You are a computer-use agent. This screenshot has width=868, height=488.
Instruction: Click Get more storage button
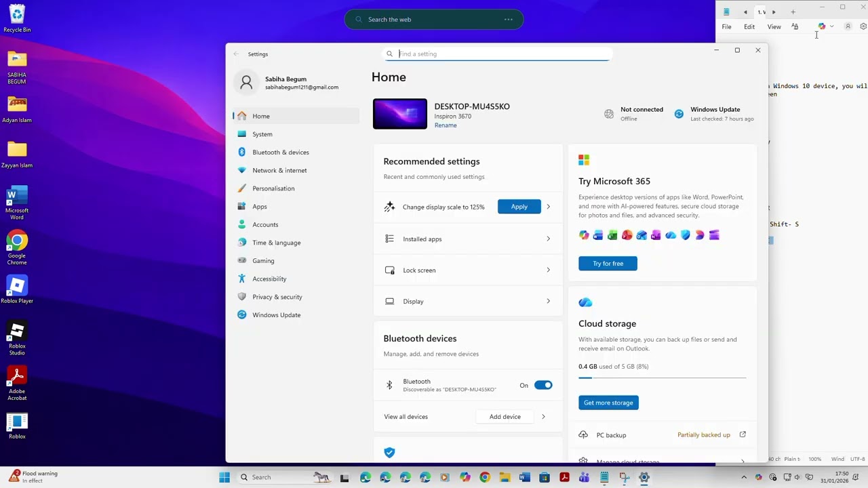click(x=608, y=403)
